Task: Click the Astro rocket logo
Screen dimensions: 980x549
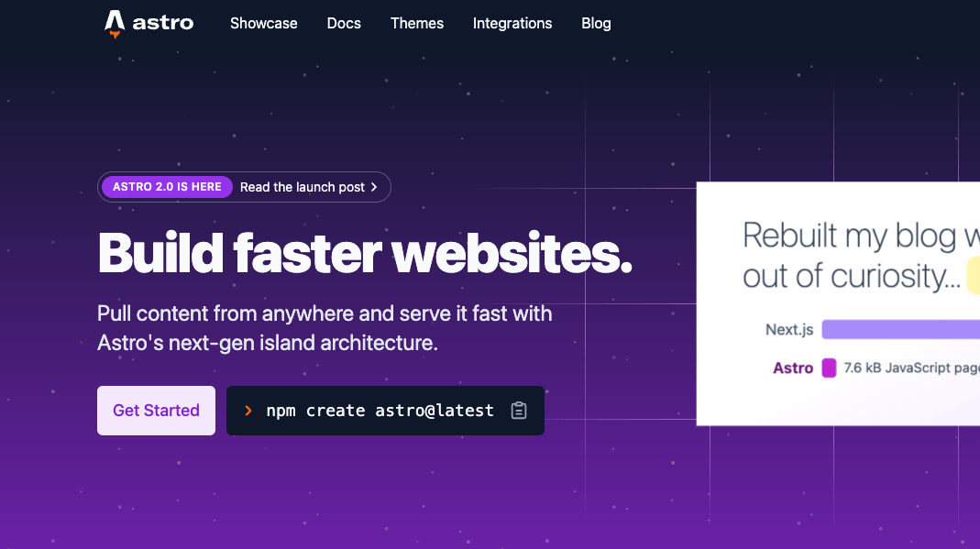Action: tap(115, 24)
